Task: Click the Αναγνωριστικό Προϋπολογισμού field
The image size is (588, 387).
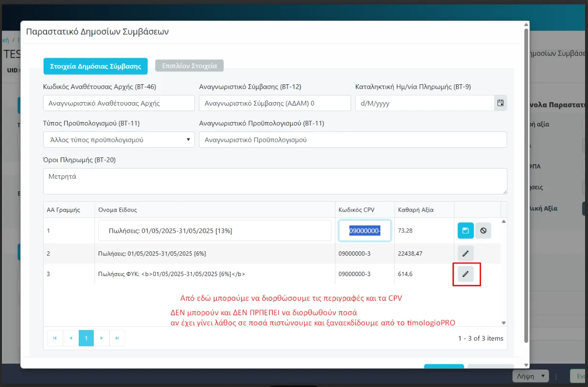Action: [352, 140]
